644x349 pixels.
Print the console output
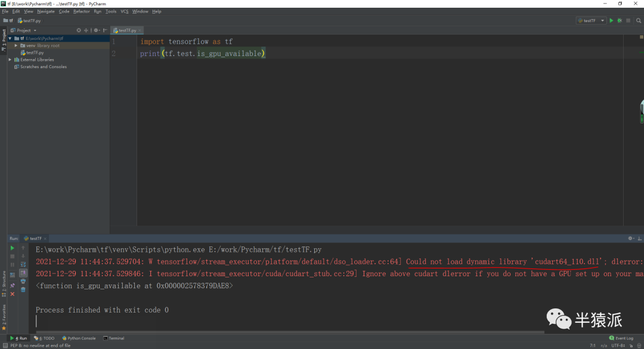coord(23,281)
